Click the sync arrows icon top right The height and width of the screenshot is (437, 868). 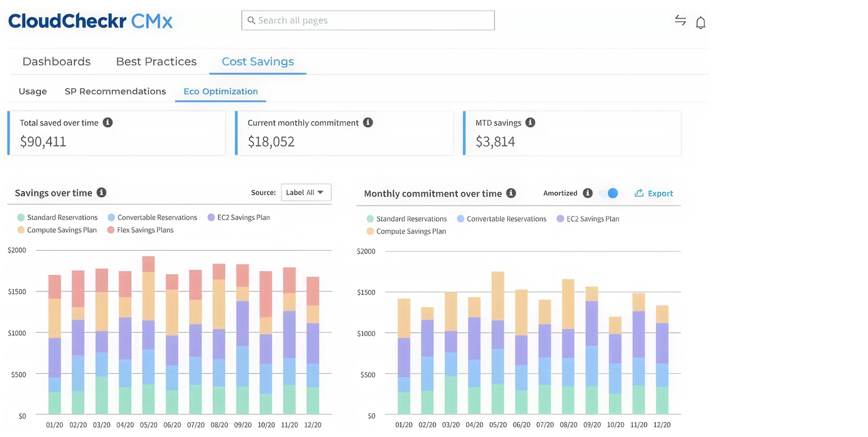click(681, 21)
